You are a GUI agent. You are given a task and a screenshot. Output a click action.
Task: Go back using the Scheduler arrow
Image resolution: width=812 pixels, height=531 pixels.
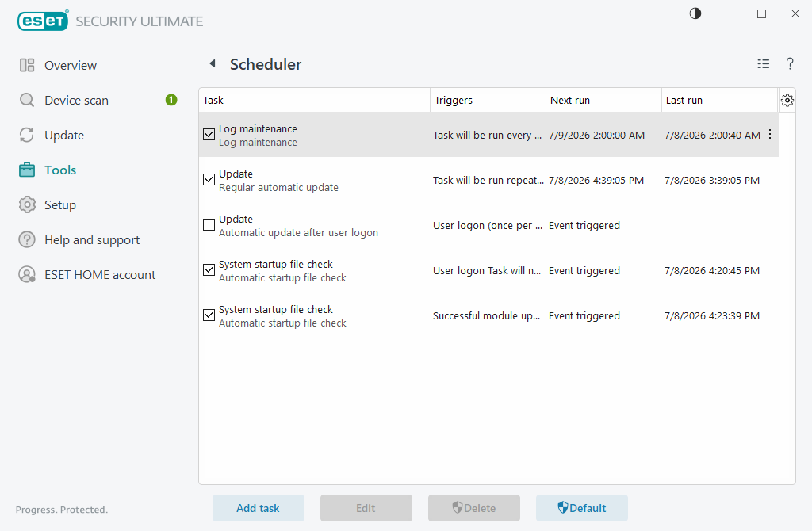point(213,63)
